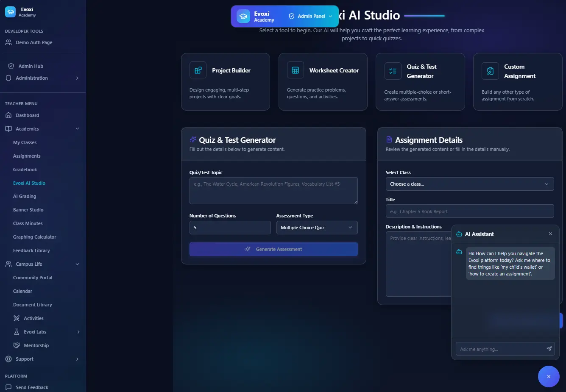Screen dimensions: 566x392
Task: Click the Activities crossed-swords icon
Action: pos(17,318)
